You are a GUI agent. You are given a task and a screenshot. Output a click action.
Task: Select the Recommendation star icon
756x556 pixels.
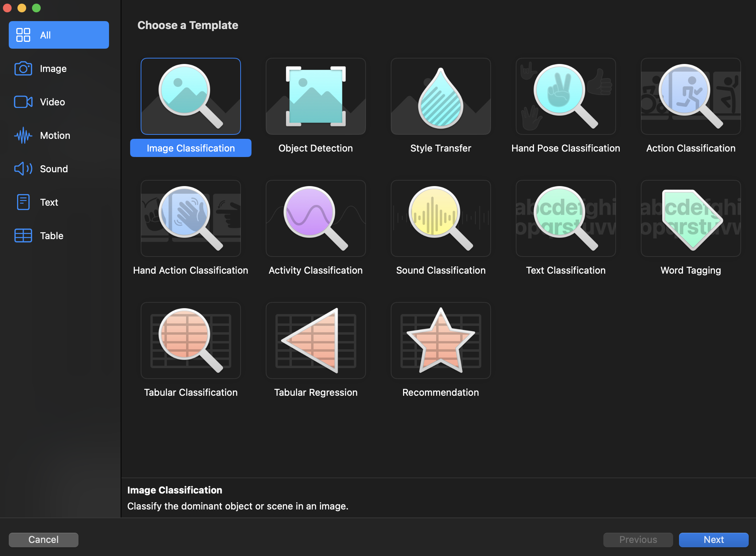[441, 341]
